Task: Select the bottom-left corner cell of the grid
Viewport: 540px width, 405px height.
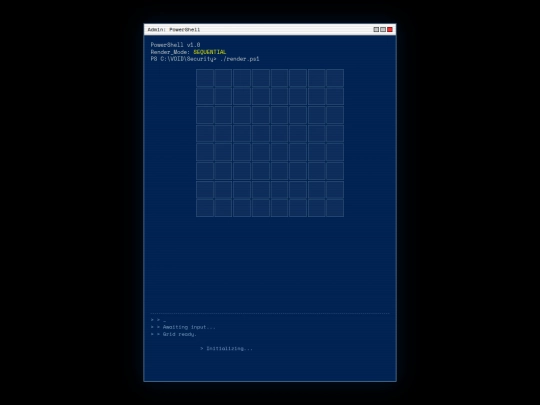Action: [205, 208]
